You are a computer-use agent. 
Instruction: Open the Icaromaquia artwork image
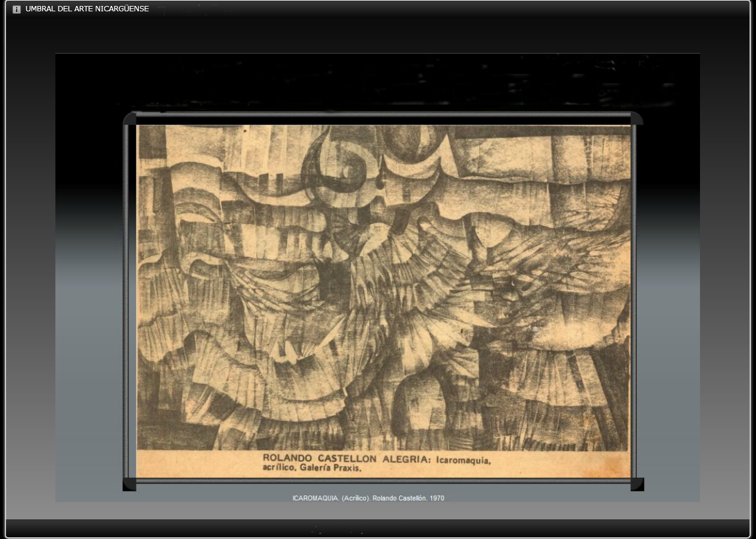(x=383, y=301)
